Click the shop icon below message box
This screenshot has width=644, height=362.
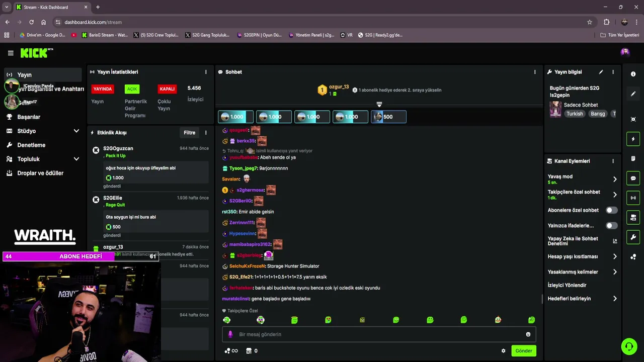click(249, 351)
